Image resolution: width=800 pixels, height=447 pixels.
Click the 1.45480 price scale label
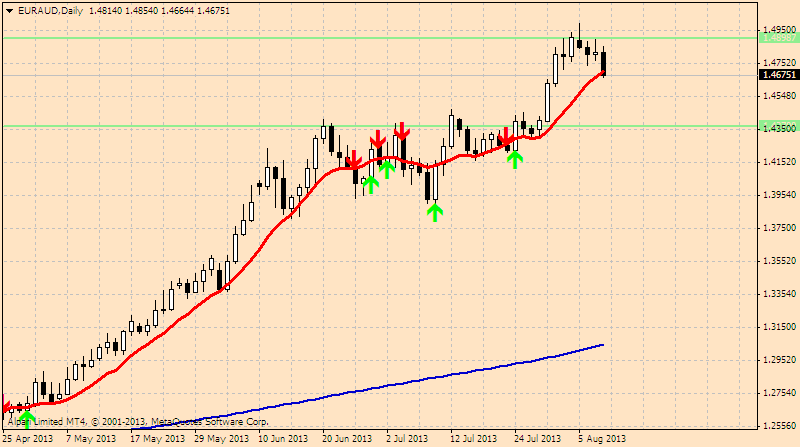coord(780,96)
